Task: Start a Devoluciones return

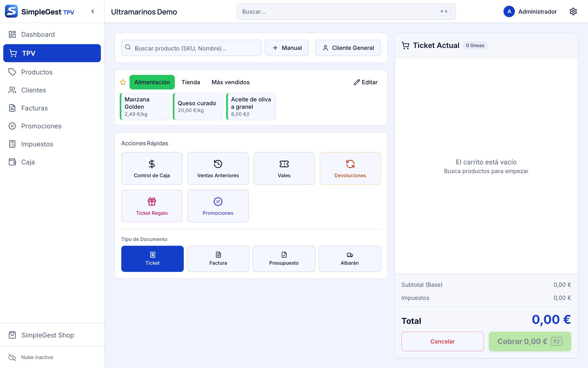Action: point(350,168)
